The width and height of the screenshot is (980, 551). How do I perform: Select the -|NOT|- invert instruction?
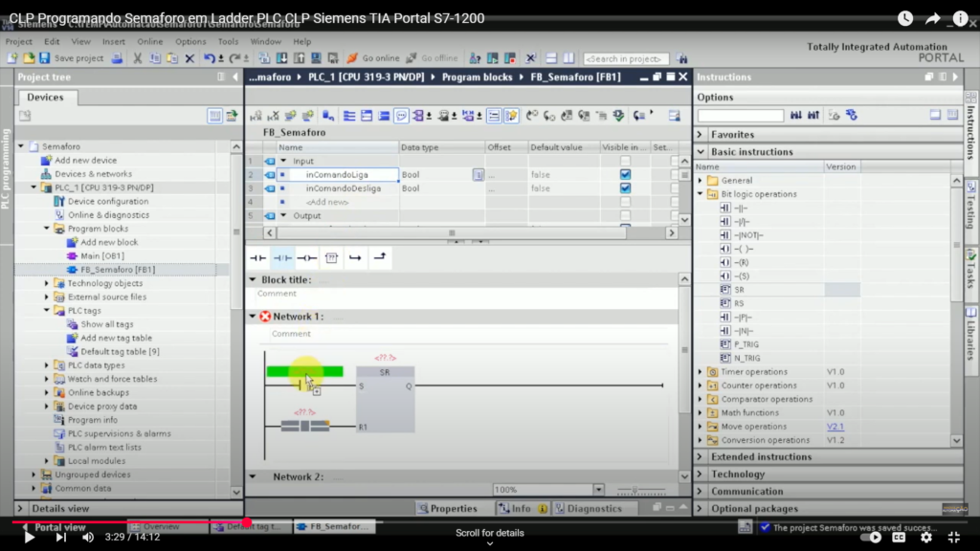[748, 235]
